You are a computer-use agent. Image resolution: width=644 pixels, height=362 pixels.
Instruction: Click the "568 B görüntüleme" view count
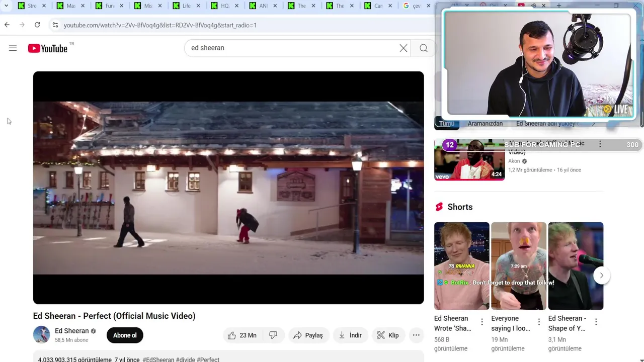[x=451, y=344]
